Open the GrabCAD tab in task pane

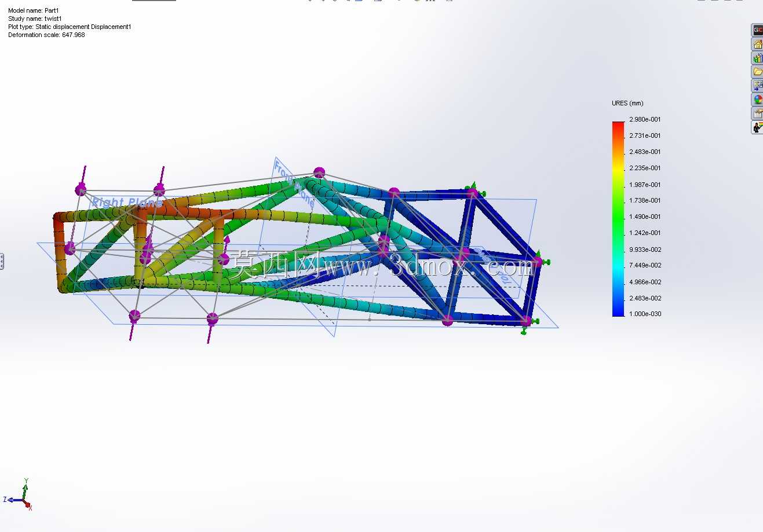tap(757, 30)
